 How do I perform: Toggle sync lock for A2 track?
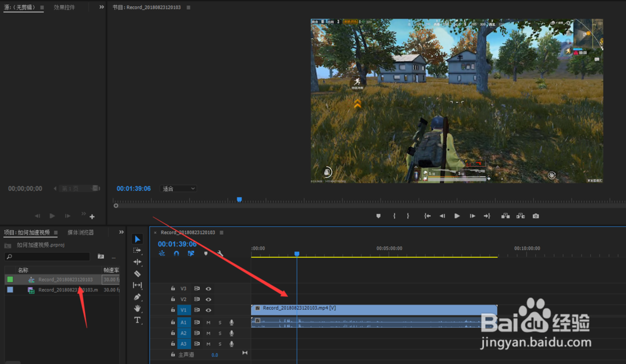pos(197,333)
